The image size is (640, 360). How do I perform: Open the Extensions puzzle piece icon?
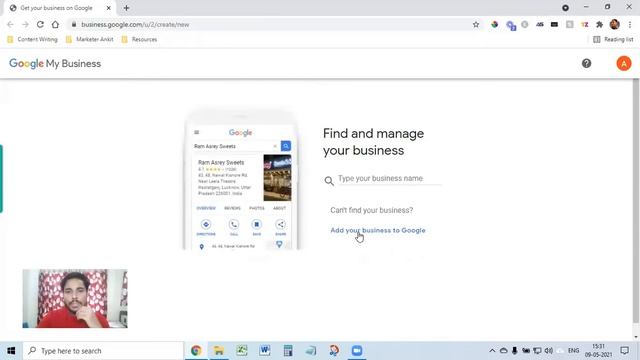599,24
